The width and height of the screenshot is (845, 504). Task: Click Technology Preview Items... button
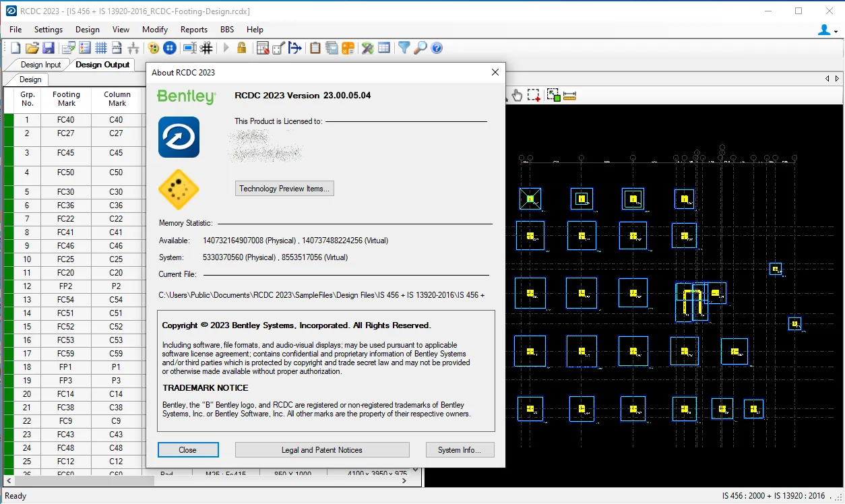(x=284, y=189)
